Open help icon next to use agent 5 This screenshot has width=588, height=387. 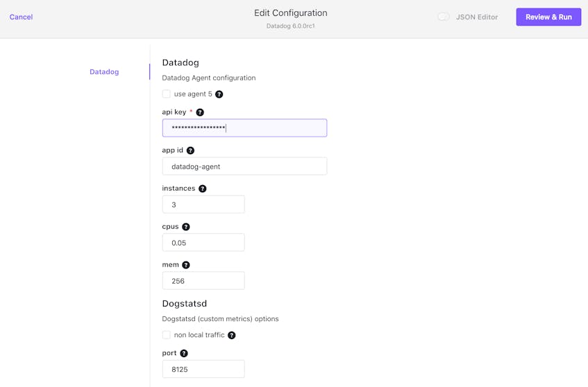[219, 94]
